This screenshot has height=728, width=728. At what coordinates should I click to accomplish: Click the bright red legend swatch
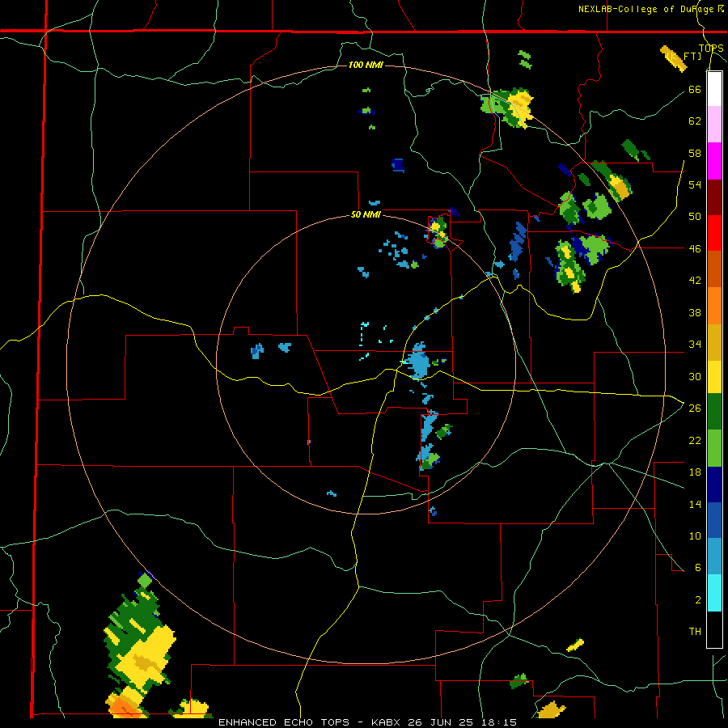(714, 233)
